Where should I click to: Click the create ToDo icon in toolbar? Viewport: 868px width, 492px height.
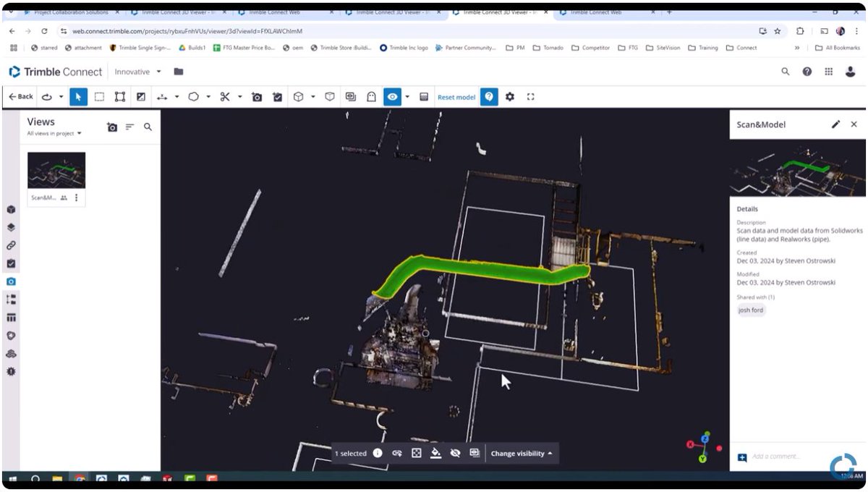[277, 96]
